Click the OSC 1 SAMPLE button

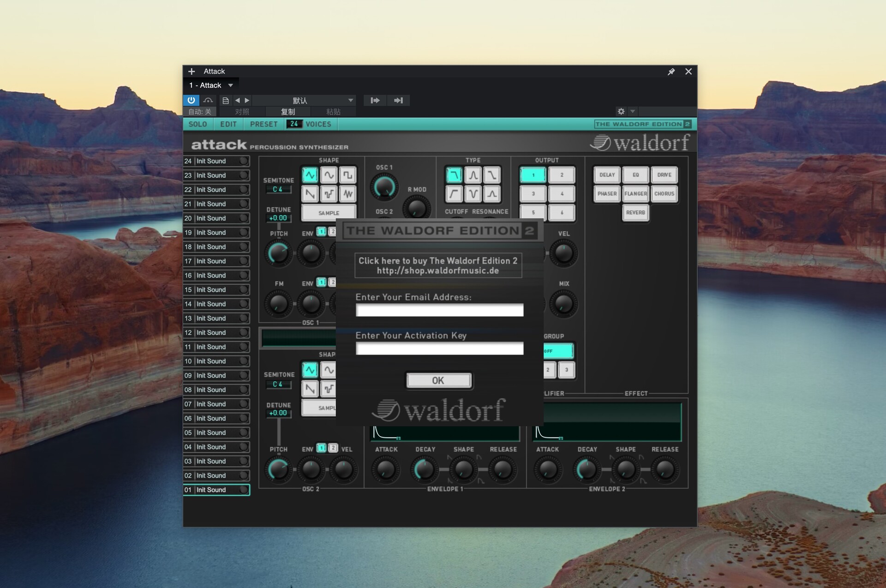(329, 213)
